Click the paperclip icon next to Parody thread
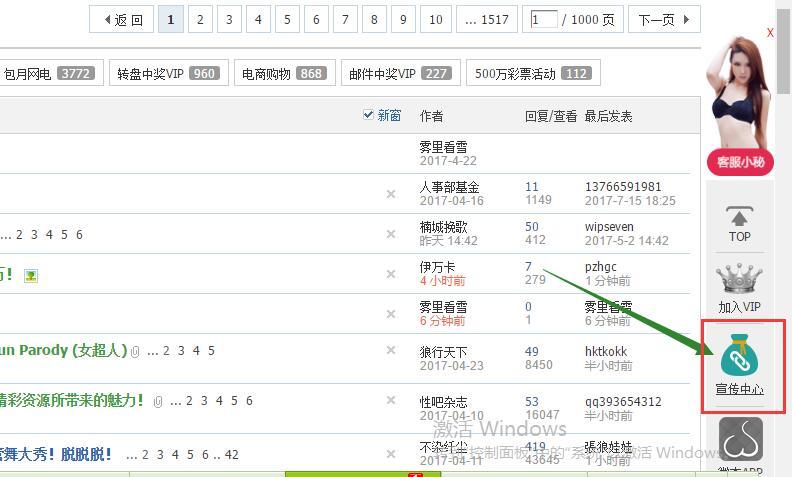This screenshot has width=792, height=477. (135, 351)
